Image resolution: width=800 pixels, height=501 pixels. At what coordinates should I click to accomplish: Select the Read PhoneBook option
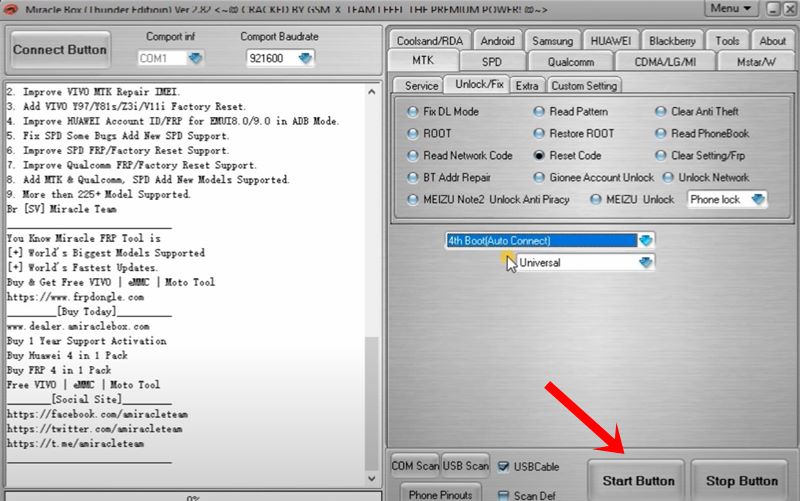[x=702, y=134]
